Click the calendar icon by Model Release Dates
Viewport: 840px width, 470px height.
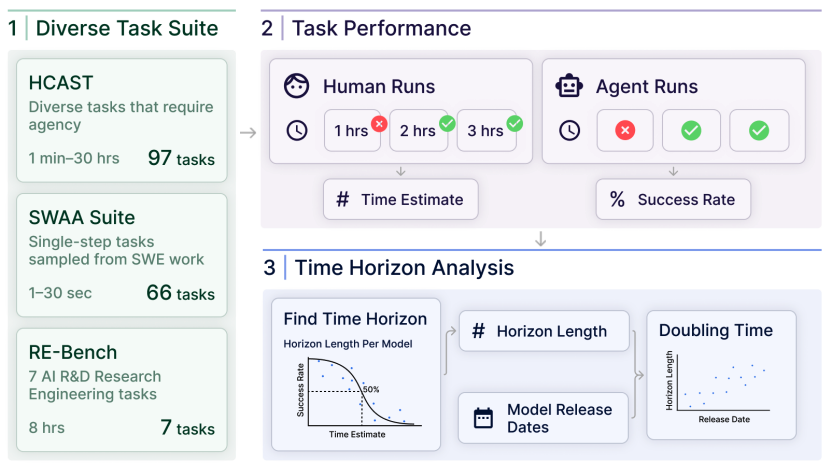coord(483,418)
